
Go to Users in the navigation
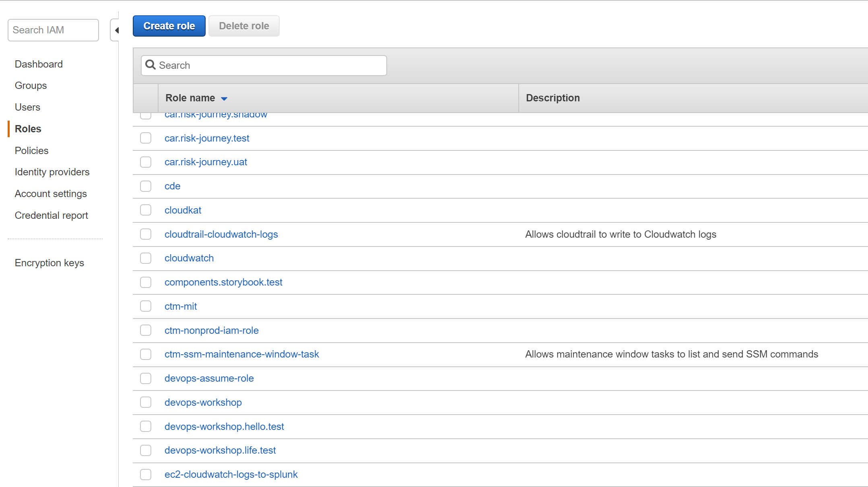point(27,107)
